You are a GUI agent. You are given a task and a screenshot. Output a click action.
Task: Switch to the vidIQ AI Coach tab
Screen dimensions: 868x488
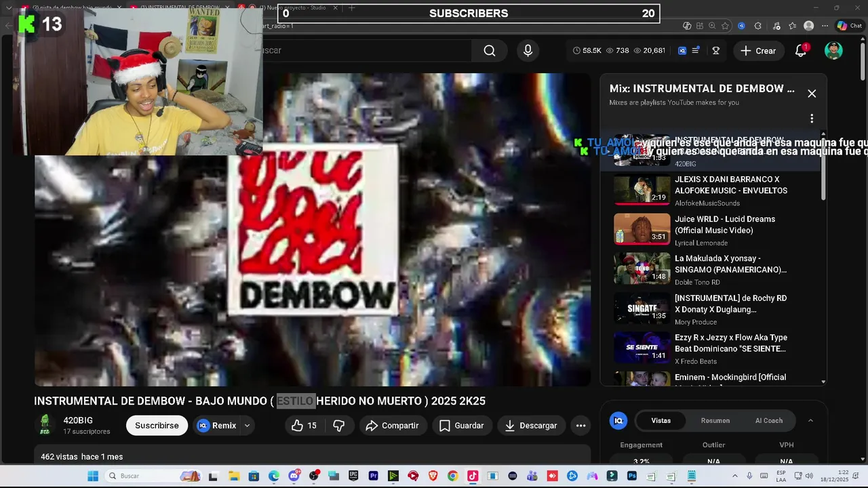click(769, 421)
